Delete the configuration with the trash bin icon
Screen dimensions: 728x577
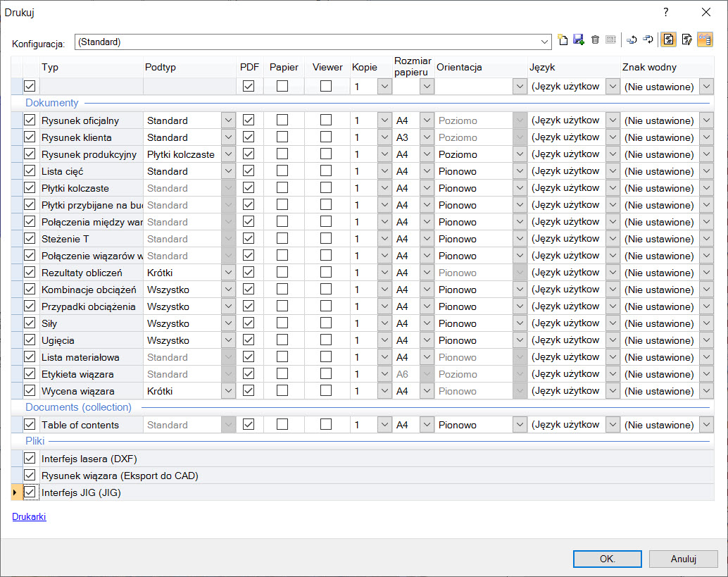coord(595,40)
